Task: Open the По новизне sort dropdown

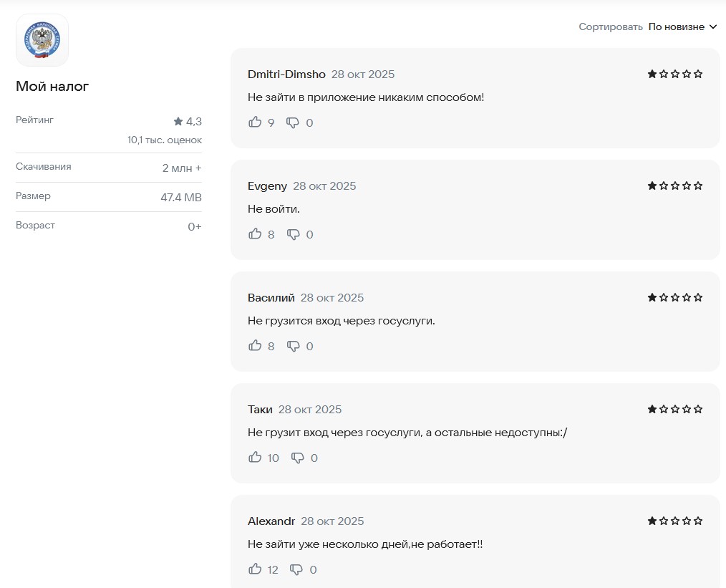Action: click(x=676, y=27)
